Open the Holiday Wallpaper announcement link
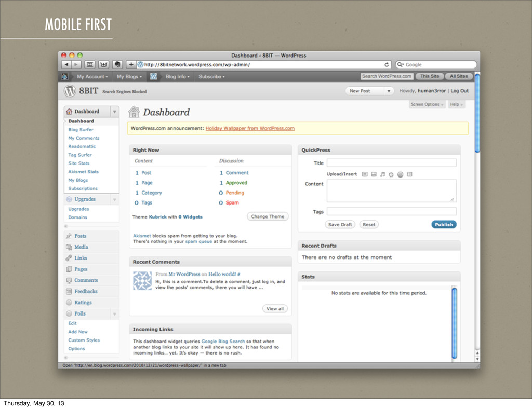This screenshot has width=532, height=409. coord(250,128)
